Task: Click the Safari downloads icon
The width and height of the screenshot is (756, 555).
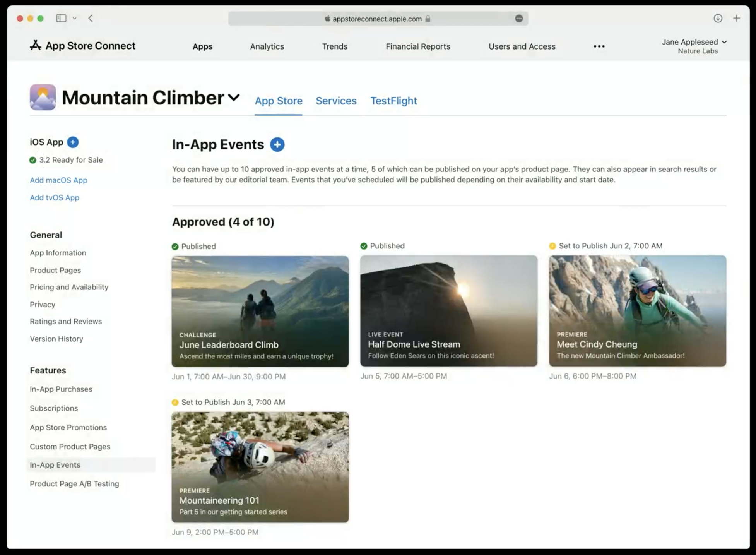Action: click(718, 18)
